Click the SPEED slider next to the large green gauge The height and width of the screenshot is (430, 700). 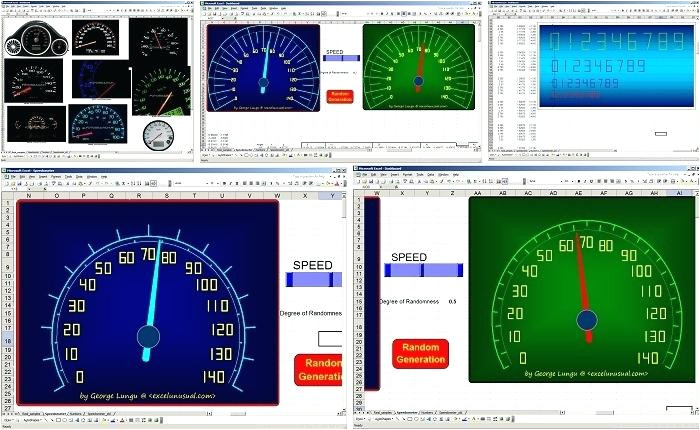click(423, 270)
